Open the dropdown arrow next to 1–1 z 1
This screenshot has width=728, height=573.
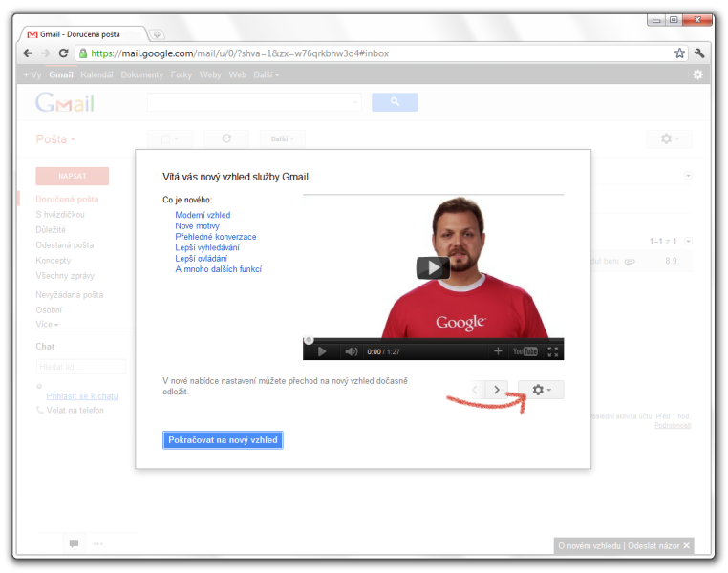click(688, 241)
